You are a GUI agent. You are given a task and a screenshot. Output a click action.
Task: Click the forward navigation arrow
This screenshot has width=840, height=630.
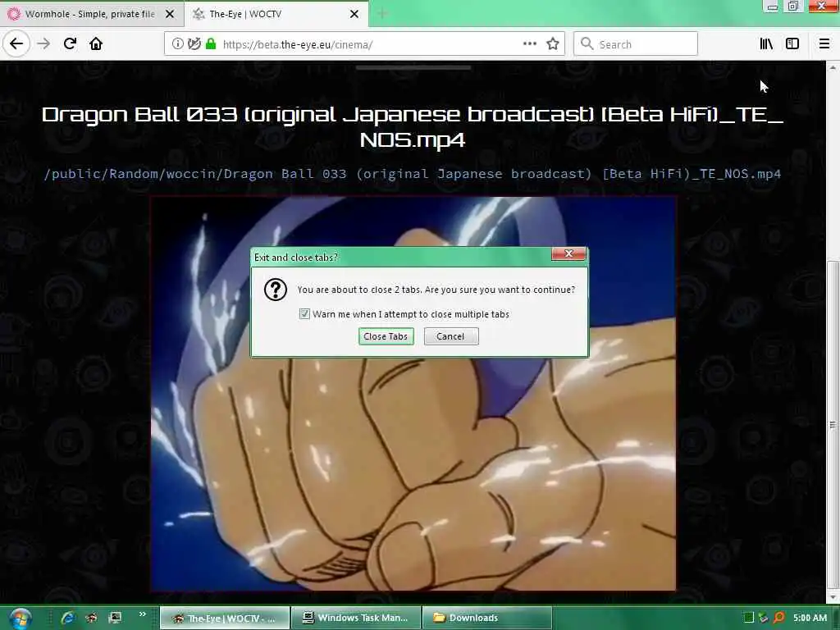tap(43, 44)
